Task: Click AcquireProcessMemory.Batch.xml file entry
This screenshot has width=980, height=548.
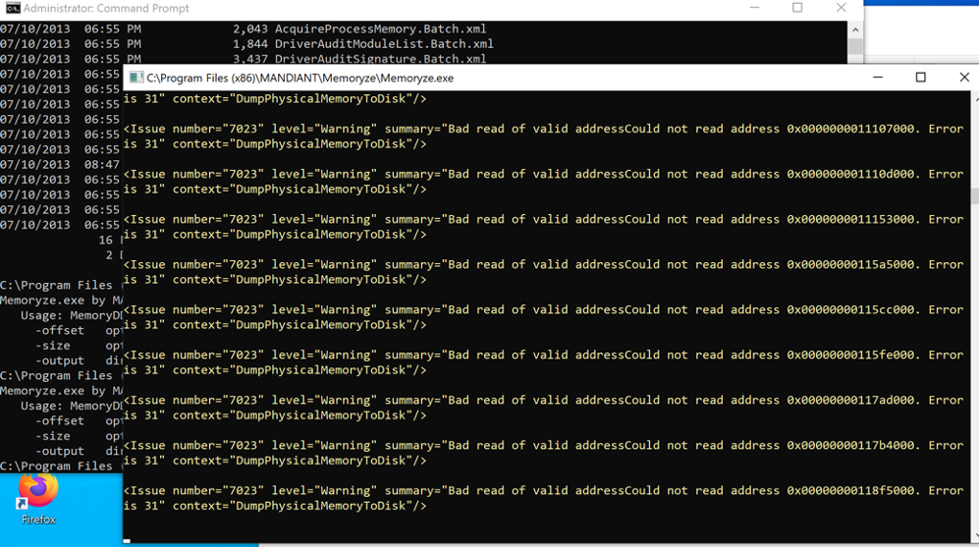Action: (x=381, y=28)
